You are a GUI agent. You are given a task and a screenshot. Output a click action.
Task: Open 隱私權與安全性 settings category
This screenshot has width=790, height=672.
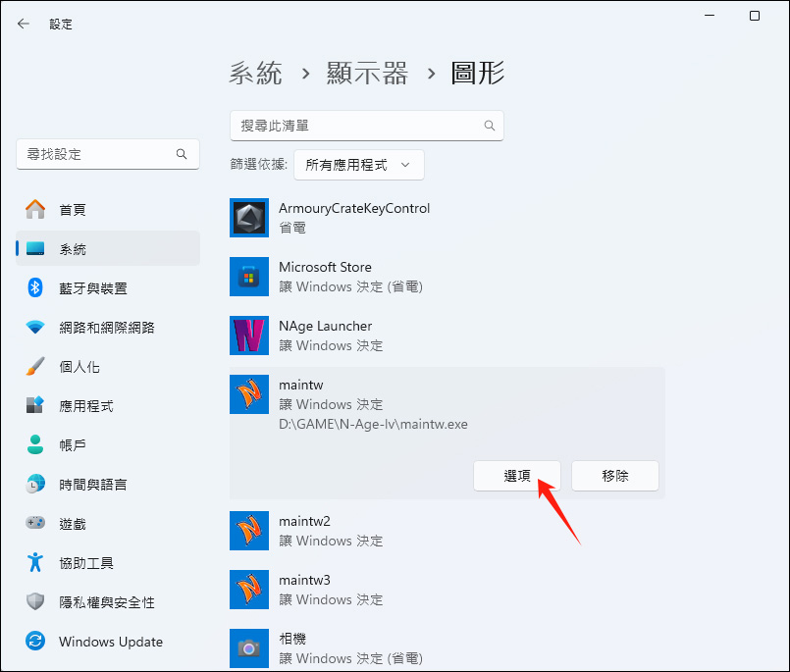click(108, 602)
